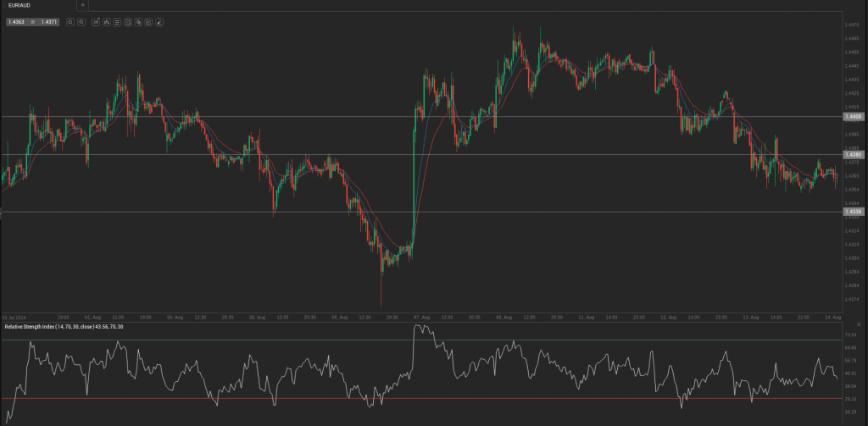Click the red RSI 30 level line
Viewport: 868px width, 426px height.
tap(424, 398)
